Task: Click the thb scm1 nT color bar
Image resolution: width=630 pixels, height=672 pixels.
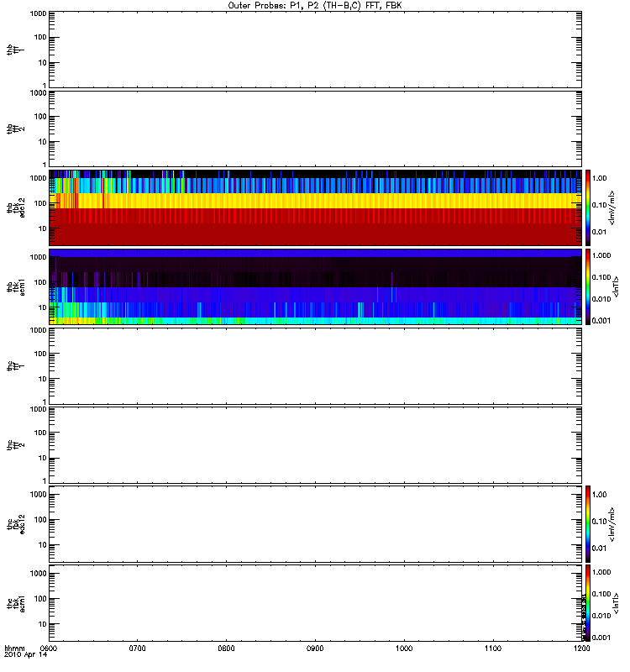Action: (x=588, y=286)
